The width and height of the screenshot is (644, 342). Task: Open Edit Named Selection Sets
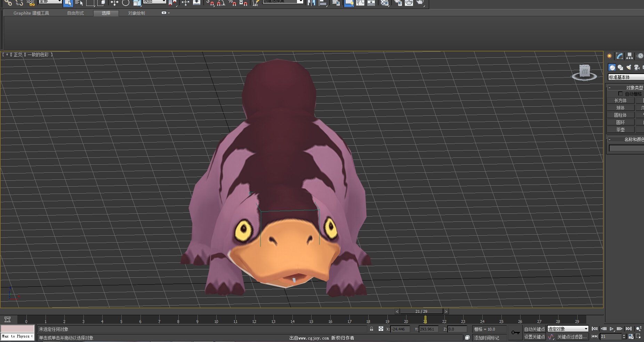coord(256,3)
